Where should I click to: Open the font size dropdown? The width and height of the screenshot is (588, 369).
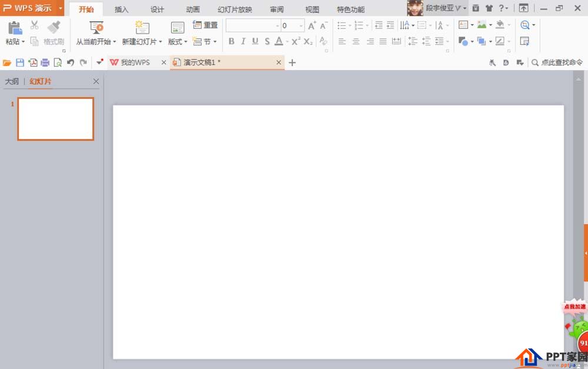(301, 26)
